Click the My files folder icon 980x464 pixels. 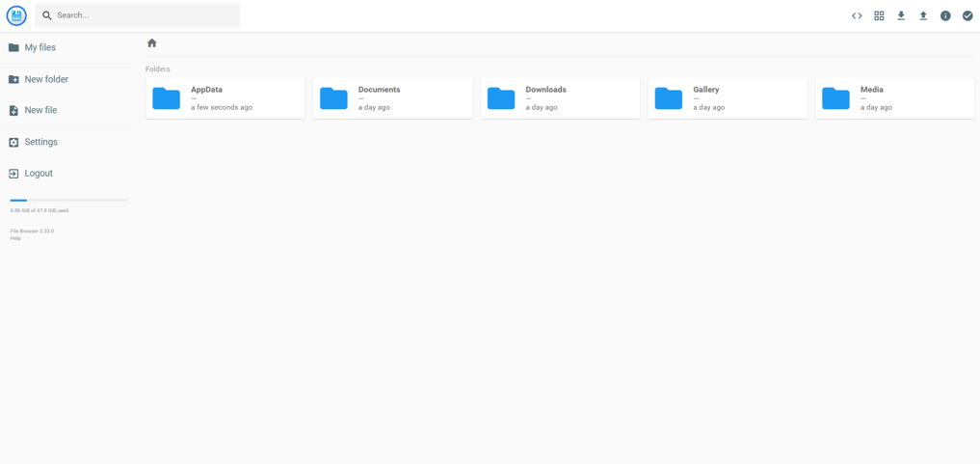[13, 47]
